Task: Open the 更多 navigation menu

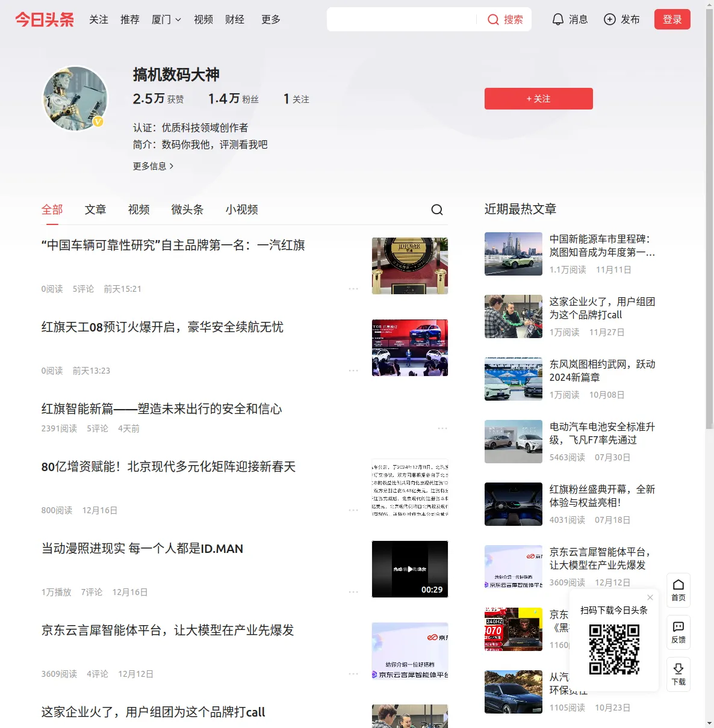Action: [x=271, y=19]
